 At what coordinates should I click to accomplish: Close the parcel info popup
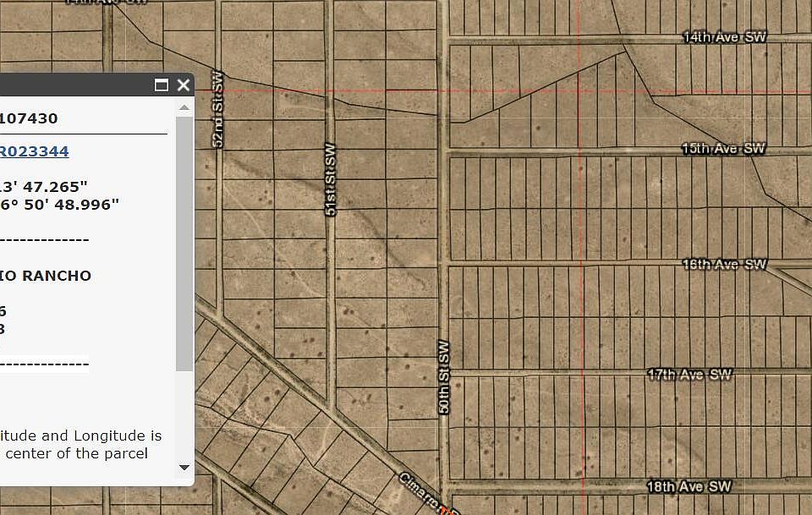(x=184, y=85)
